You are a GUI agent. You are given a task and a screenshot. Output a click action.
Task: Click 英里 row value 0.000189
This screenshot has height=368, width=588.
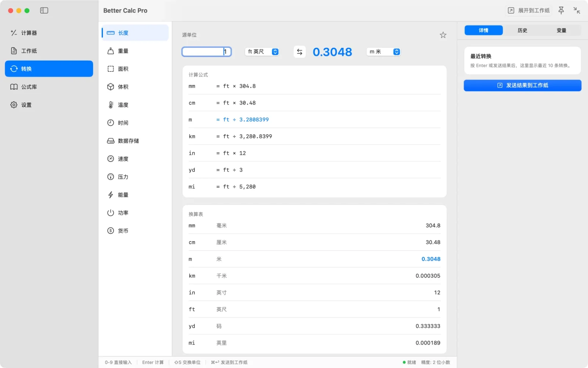point(428,343)
